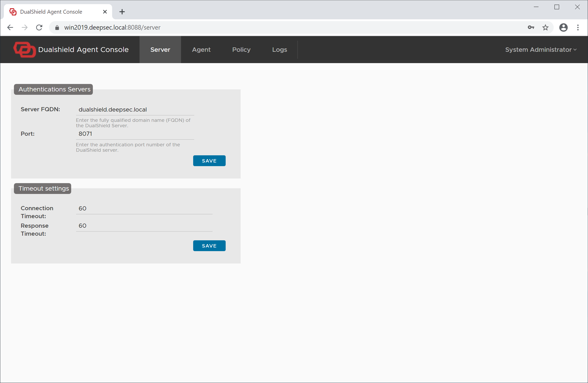The height and width of the screenshot is (383, 588).
Task: Switch to the Agent tab
Action: pyautogui.click(x=201, y=50)
